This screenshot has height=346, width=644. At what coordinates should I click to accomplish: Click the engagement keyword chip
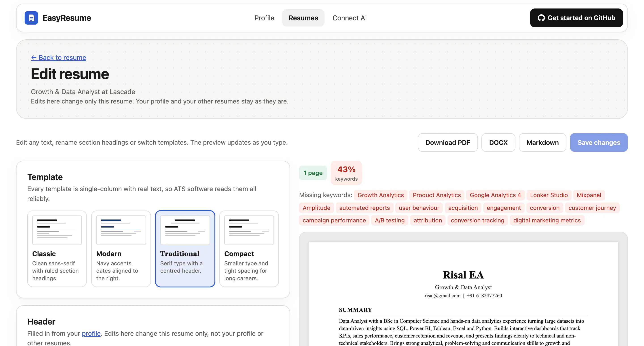click(x=504, y=208)
